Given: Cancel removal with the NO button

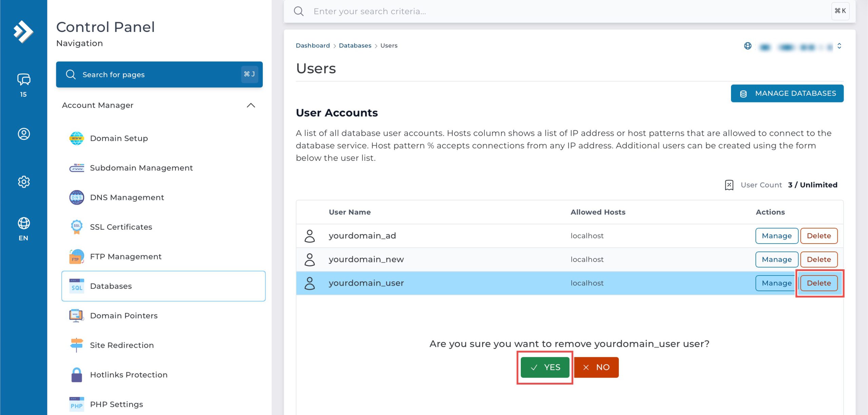Looking at the screenshot, I should (596, 367).
